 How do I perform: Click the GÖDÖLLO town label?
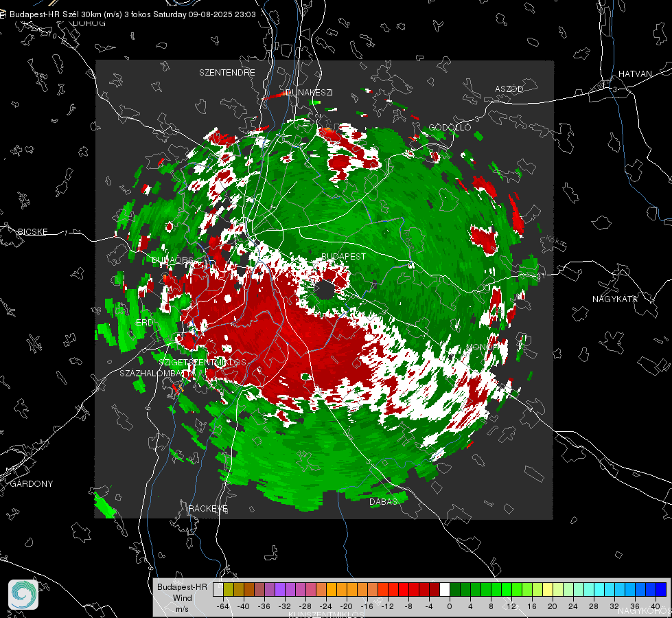click(450, 127)
